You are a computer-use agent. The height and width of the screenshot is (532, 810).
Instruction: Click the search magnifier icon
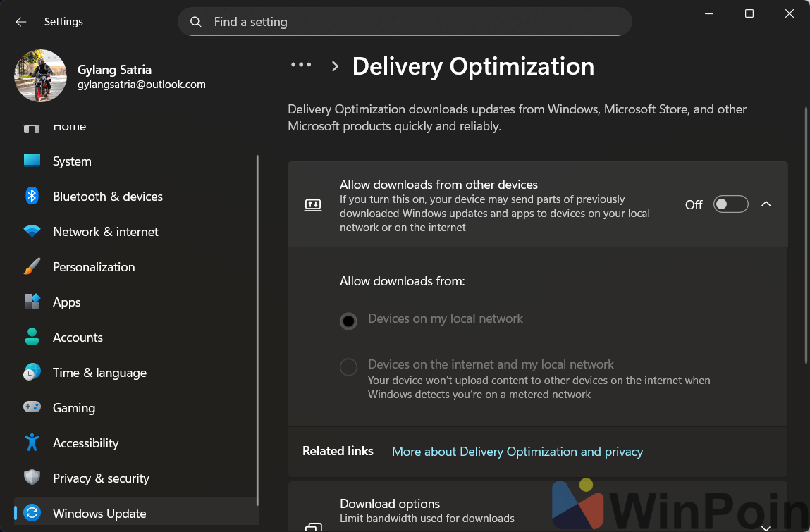[196, 22]
